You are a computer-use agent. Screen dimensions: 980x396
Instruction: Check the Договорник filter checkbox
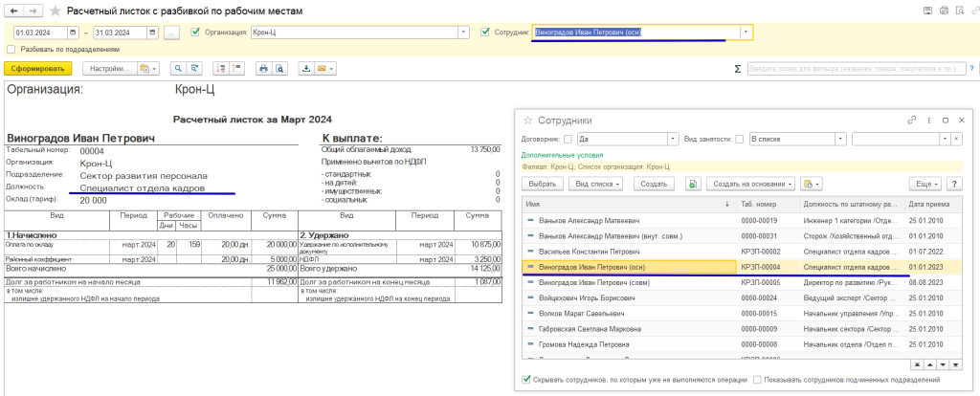568,140
